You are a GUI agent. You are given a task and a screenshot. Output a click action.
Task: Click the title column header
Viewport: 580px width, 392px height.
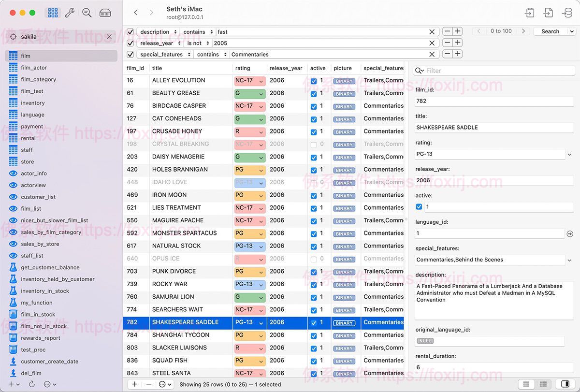pos(157,68)
